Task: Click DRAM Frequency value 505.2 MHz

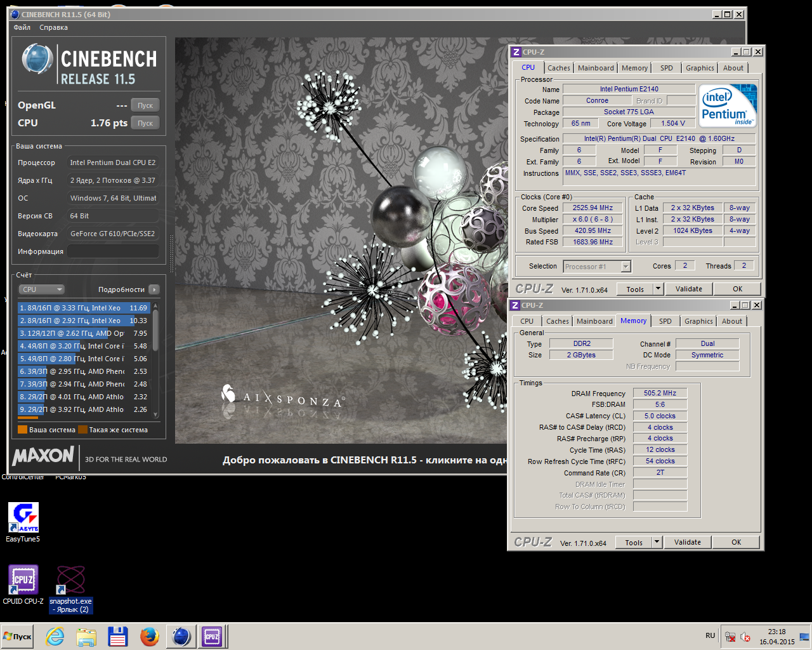Action: coord(660,393)
